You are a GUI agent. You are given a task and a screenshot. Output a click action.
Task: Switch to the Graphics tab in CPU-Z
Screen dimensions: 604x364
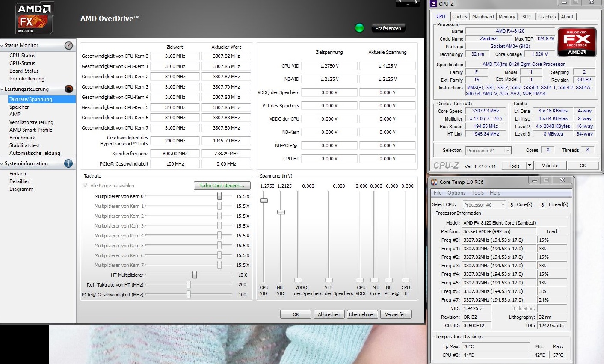coord(547,17)
